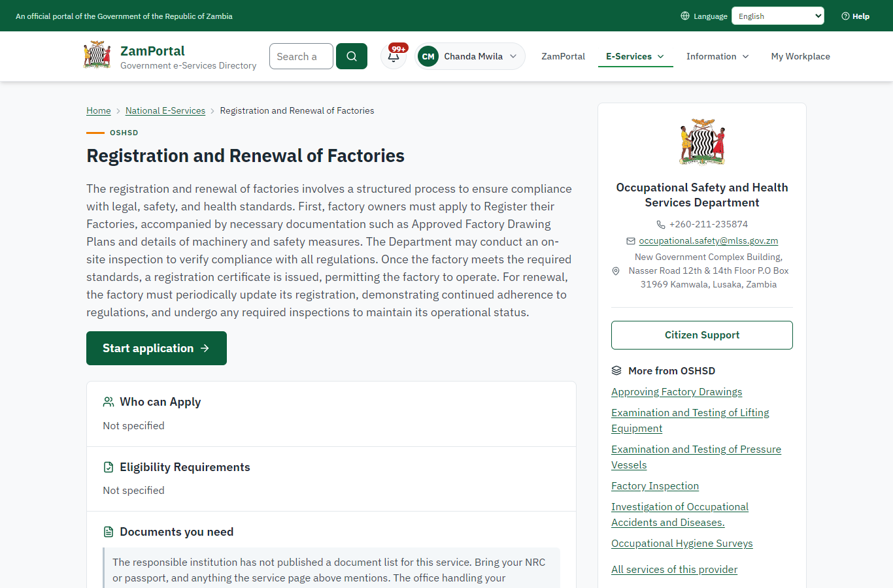Expand the Information menu
Screen dimensions: 893x588
click(718, 56)
